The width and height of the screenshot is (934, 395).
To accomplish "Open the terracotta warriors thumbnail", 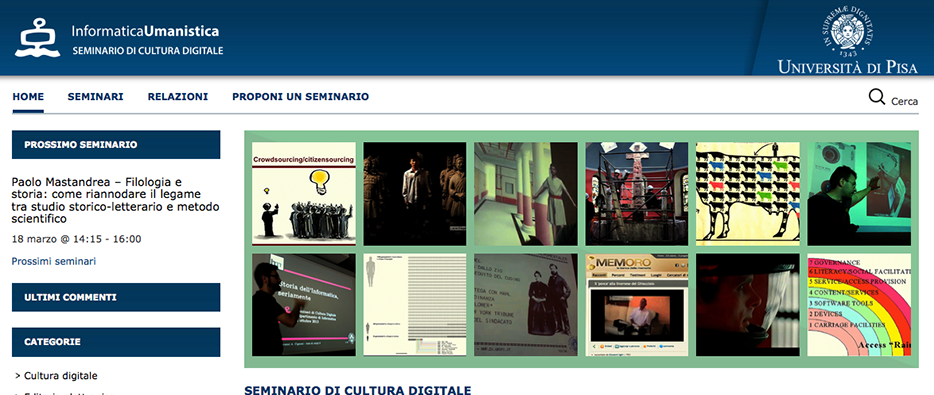I will pyautogui.click(x=415, y=194).
